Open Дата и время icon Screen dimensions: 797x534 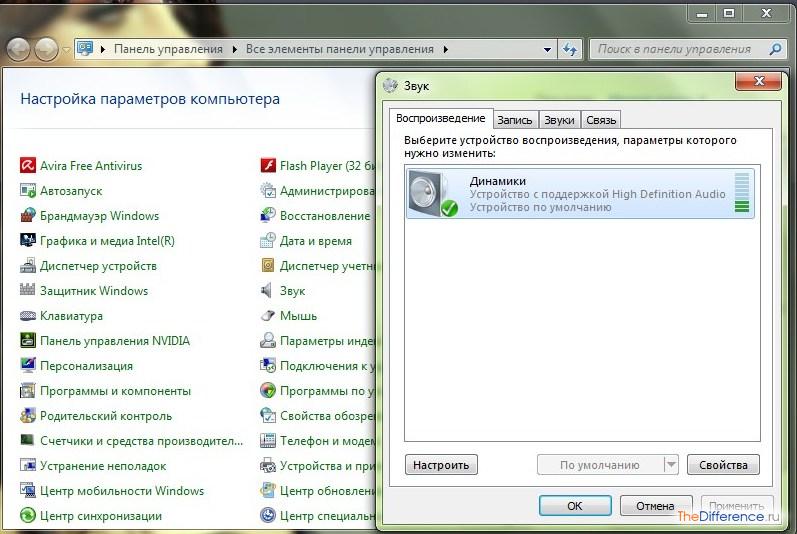(268, 240)
